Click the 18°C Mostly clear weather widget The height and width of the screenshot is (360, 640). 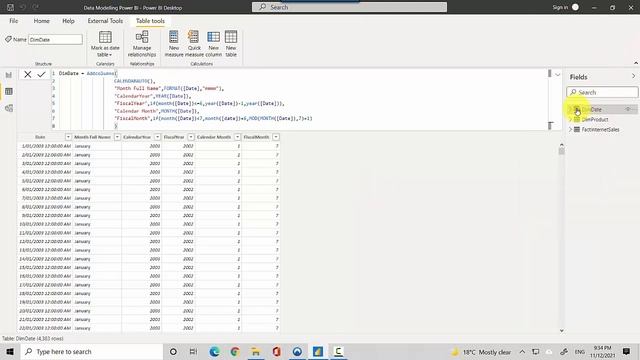[x=481, y=352]
